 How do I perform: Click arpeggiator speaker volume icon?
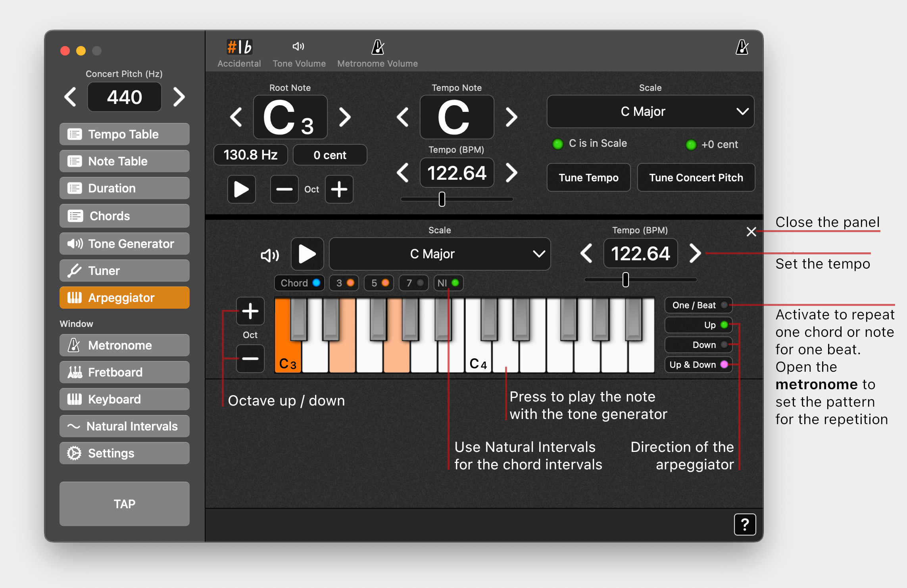(x=270, y=255)
